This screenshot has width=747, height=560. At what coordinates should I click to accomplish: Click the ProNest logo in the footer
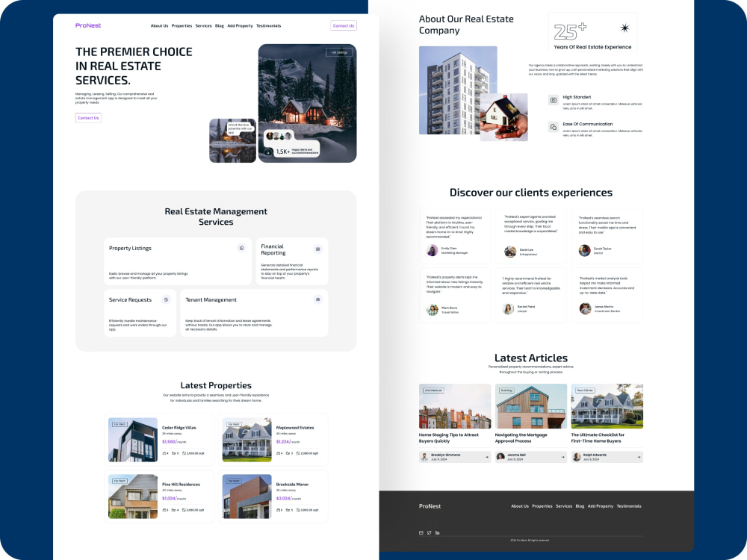[430, 506]
